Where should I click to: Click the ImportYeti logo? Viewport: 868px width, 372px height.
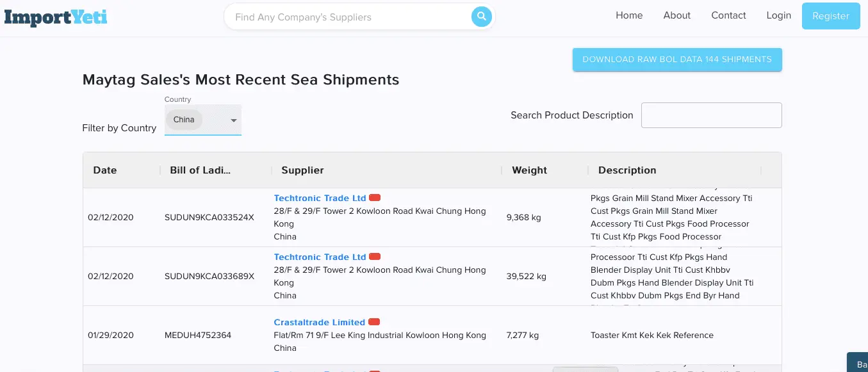coord(56,17)
